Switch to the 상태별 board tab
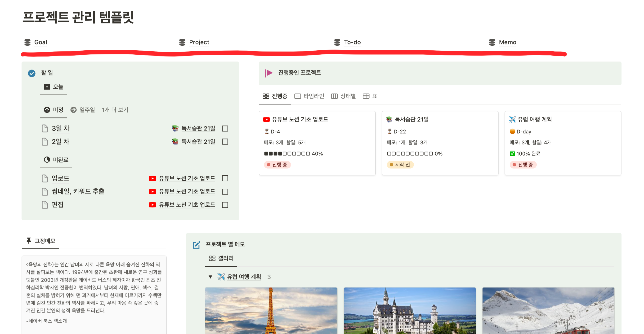Viewport: 644px width, 334px height. [343, 96]
